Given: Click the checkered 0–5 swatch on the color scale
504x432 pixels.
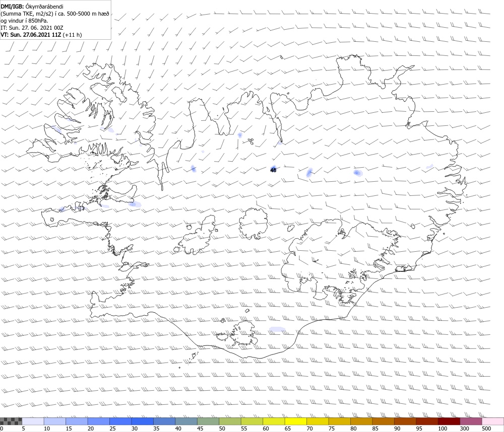Looking at the screenshot, I should 11,421.
